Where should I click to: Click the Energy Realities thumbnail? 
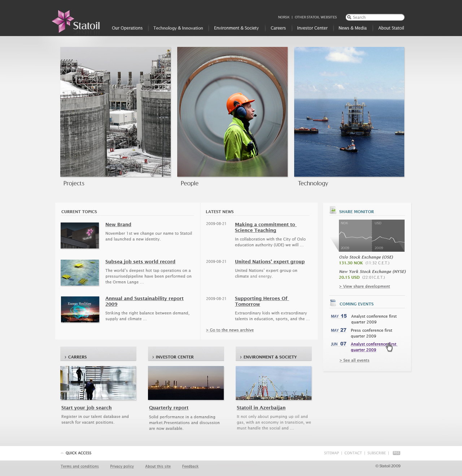[80, 309]
